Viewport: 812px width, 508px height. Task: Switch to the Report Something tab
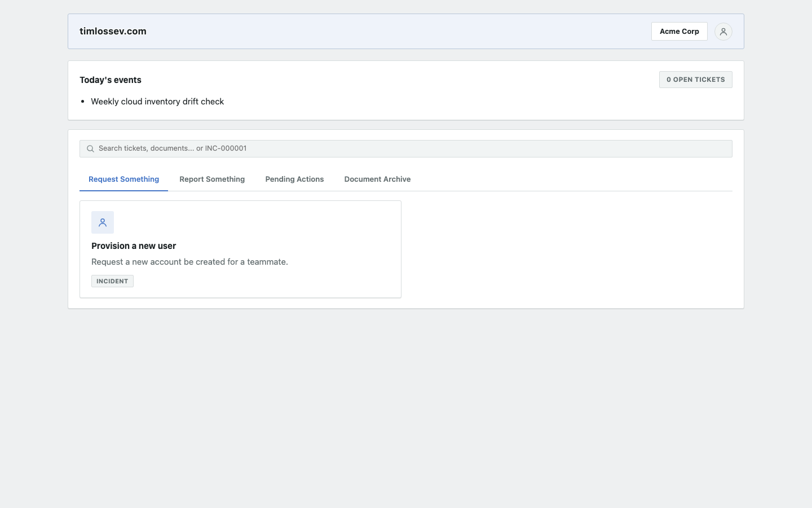point(212,179)
